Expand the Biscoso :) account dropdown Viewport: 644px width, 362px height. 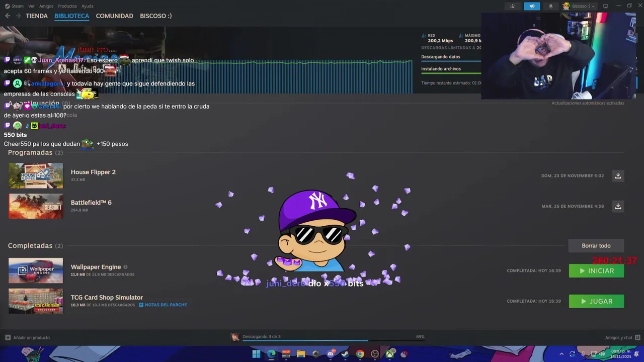click(x=579, y=6)
